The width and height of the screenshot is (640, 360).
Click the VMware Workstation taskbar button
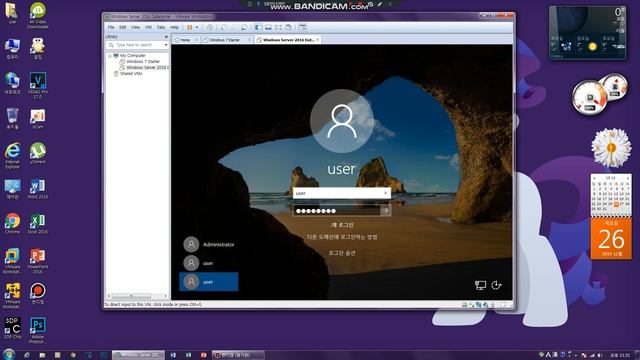(138, 355)
